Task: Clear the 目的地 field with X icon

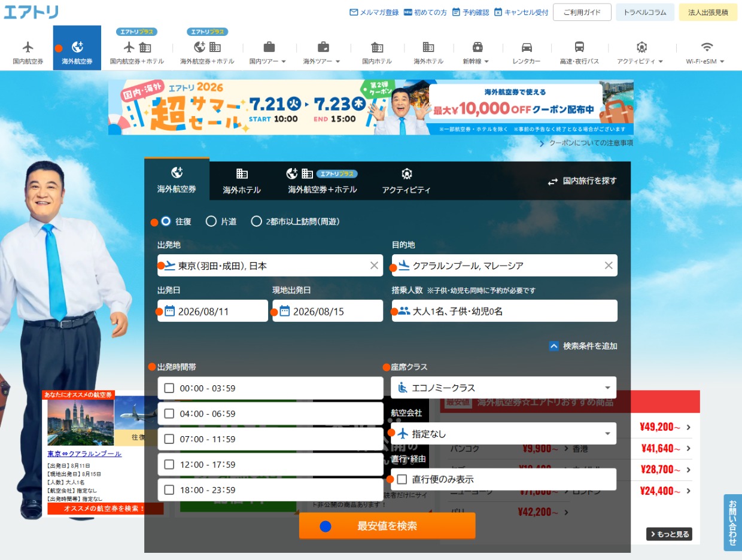Action: [609, 266]
